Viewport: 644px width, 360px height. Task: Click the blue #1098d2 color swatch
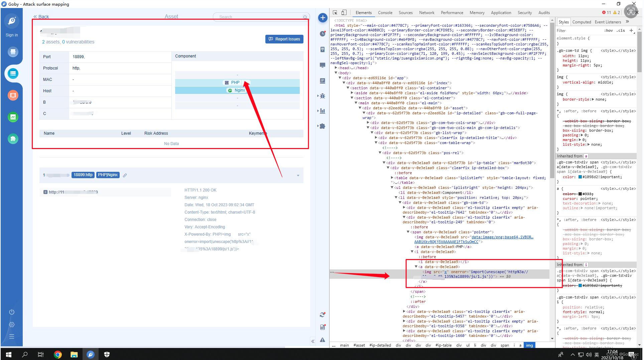tap(580, 177)
